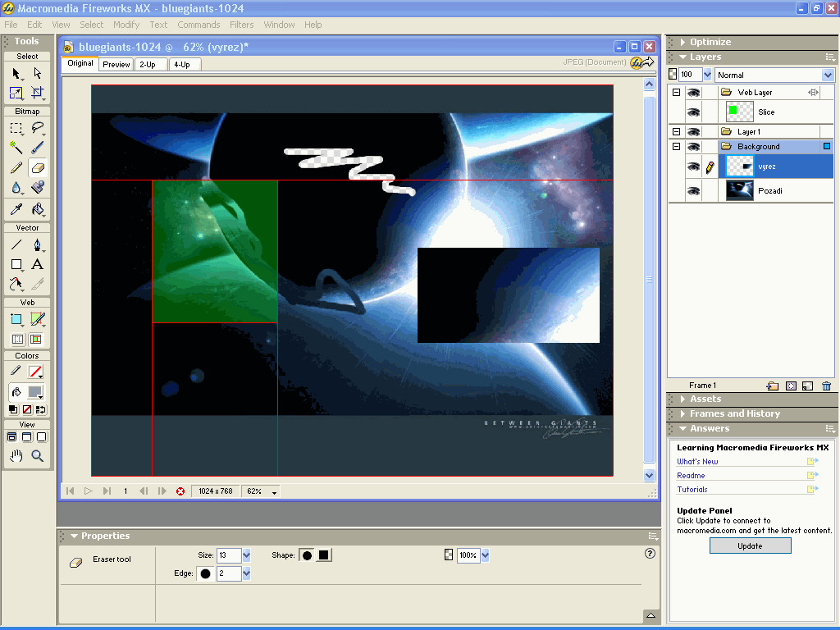
Task: Collapse the Answers panel
Action: (x=682, y=428)
